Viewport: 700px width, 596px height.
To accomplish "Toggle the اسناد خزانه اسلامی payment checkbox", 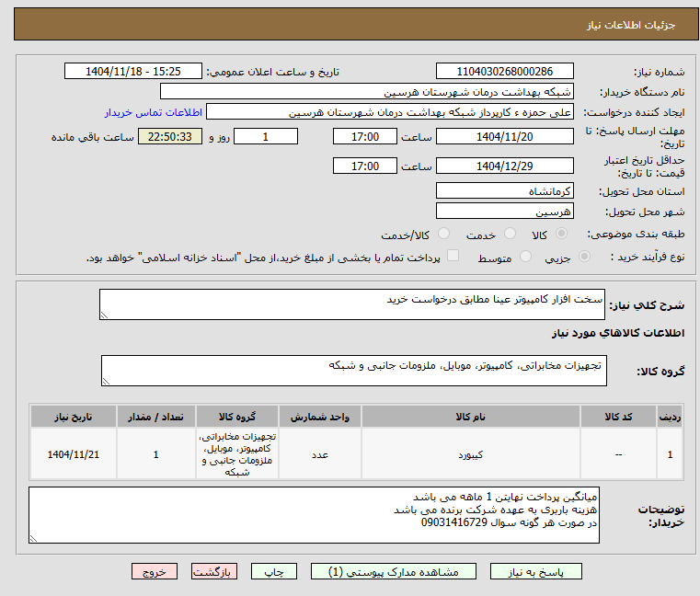I will [x=453, y=256].
